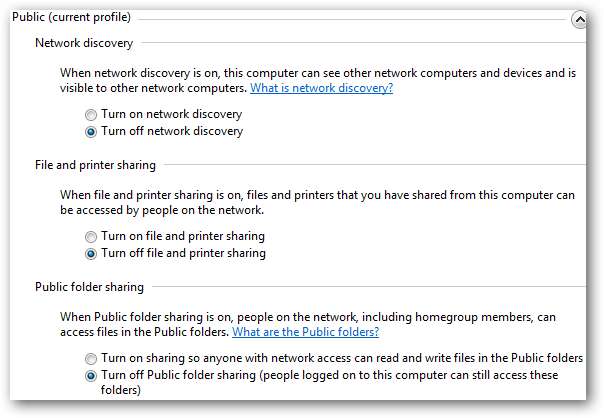The width and height of the screenshot is (604, 418).
Task: Turn on Public folder sharing radio option
Action: [x=92, y=359]
